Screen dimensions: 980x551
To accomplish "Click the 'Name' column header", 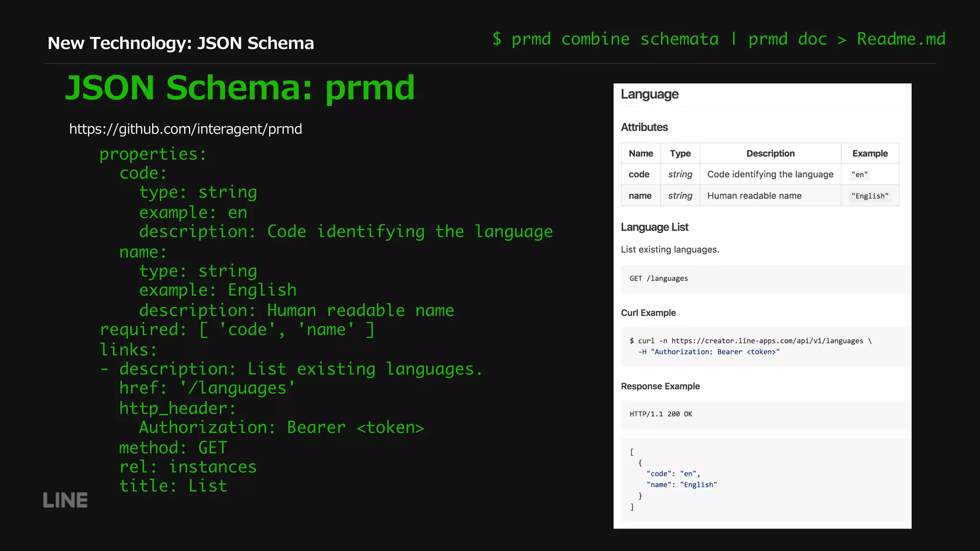I will click(641, 154).
